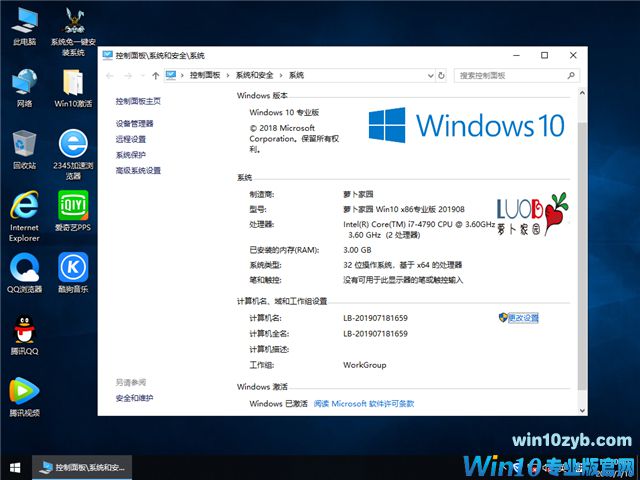Open the Windows Start menu
Image resolution: width=640 pixels, height=480 pixels.
pos(16,467)
